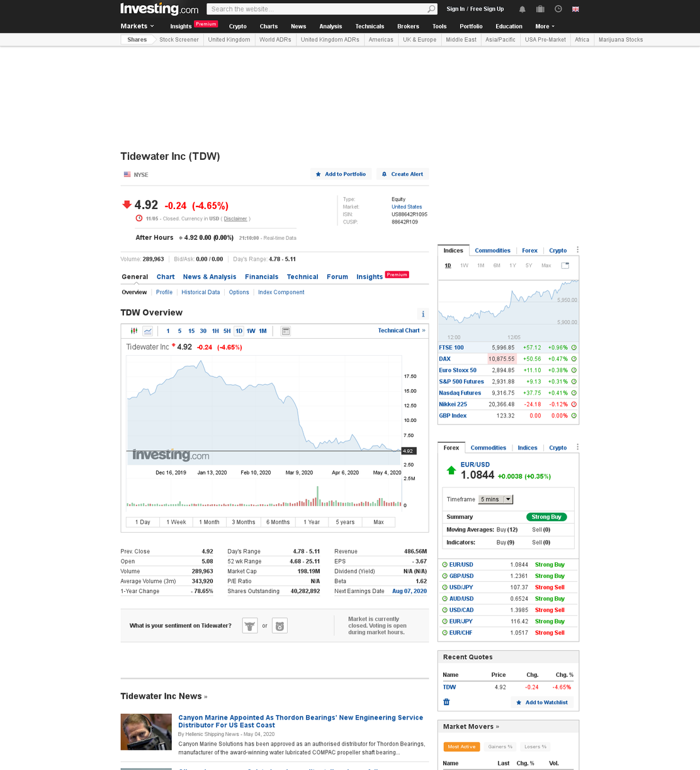Select 1 Year chart range
This screenshot has height=770, width=700.
point(312,522)
